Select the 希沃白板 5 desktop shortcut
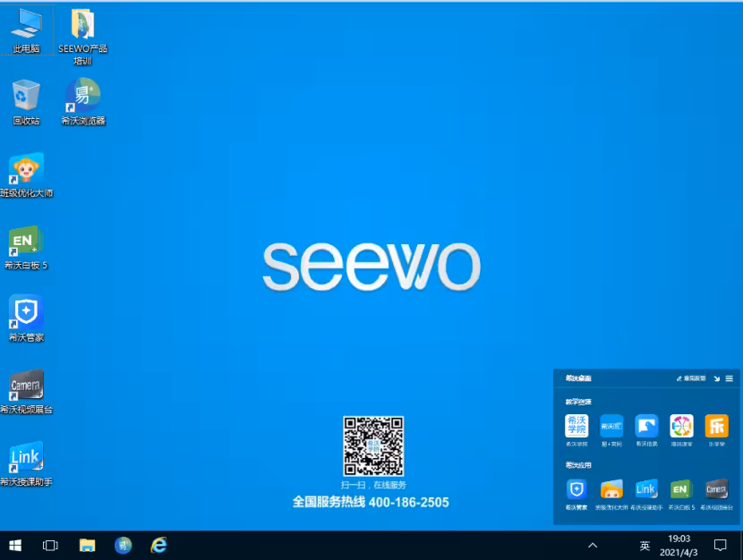The height and width of the screenshot is (560, 743). click(26, 248)
